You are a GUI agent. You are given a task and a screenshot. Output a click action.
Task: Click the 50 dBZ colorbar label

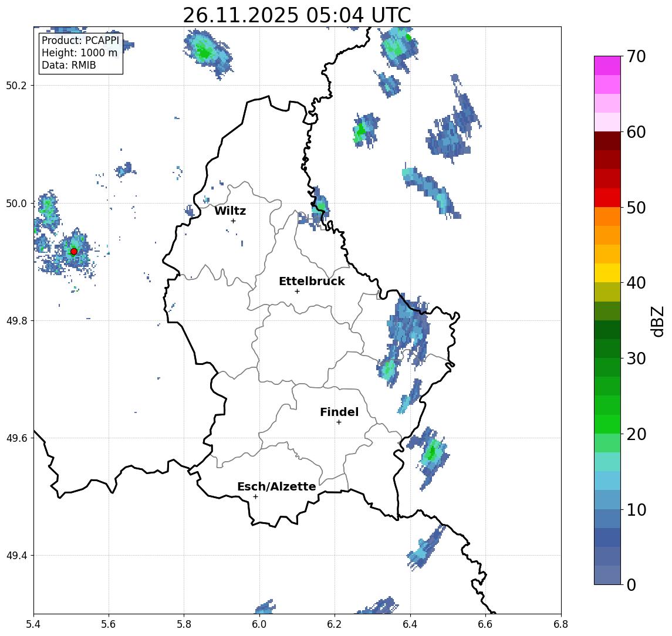pyautogui.click(x=636, y=208)
